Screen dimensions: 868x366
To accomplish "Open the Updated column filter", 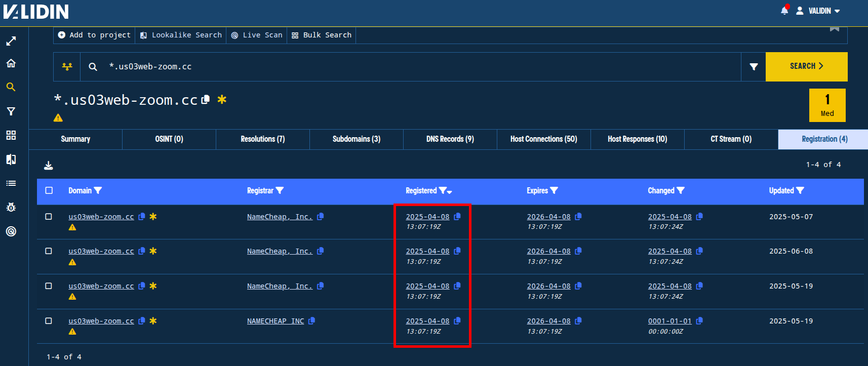I will coord(800,191).
